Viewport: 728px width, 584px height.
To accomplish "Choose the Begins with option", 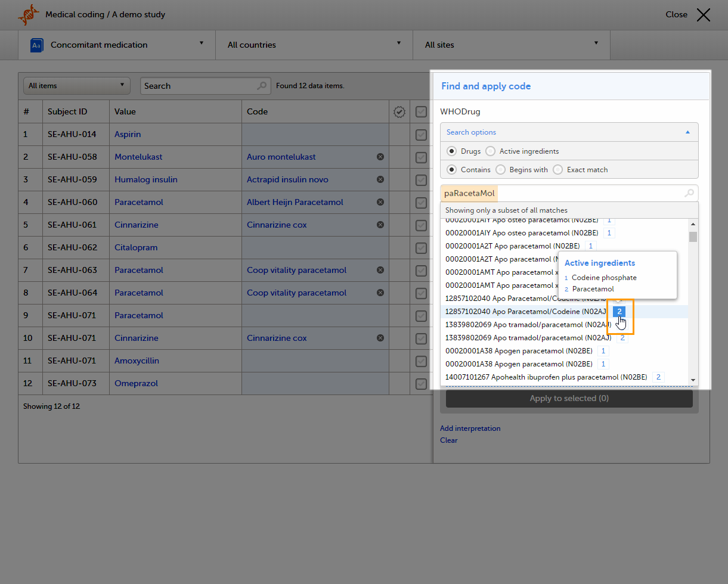I will (501, 170).
